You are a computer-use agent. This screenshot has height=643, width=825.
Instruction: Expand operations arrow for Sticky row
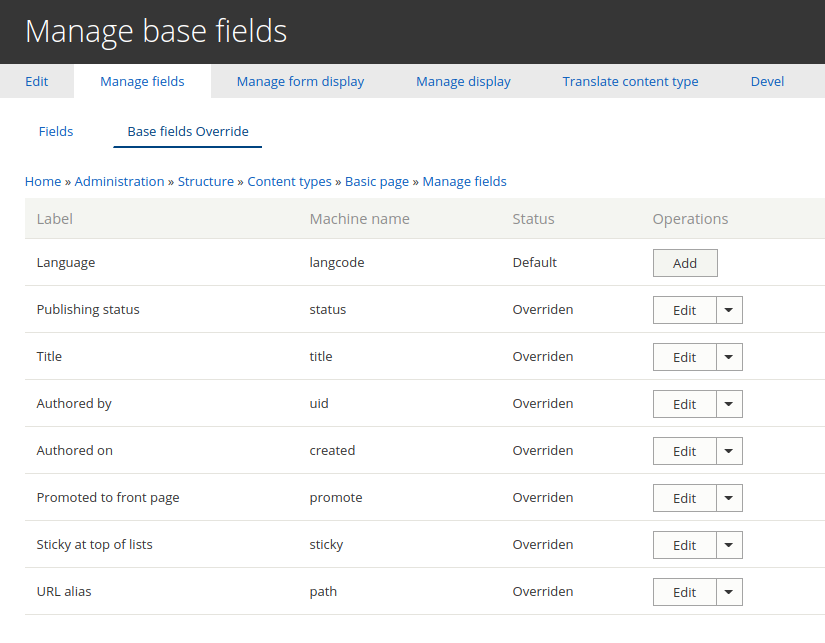click(729, 545)
